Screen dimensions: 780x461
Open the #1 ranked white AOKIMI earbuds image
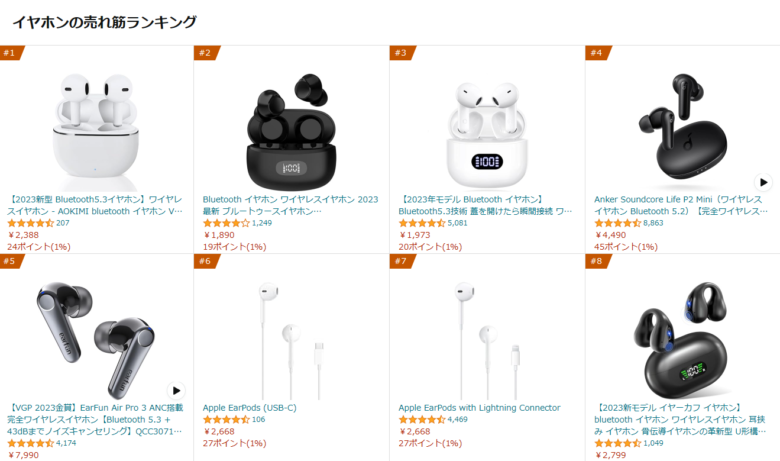96,131
